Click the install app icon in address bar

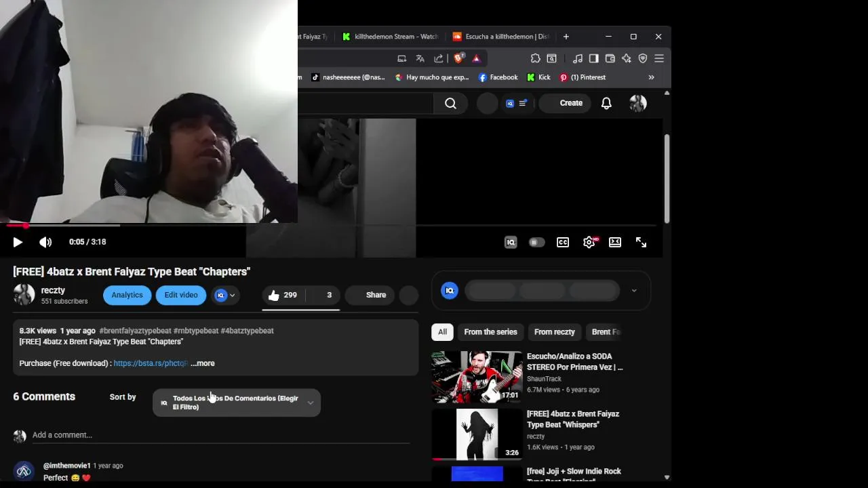(x=401, y=58)
